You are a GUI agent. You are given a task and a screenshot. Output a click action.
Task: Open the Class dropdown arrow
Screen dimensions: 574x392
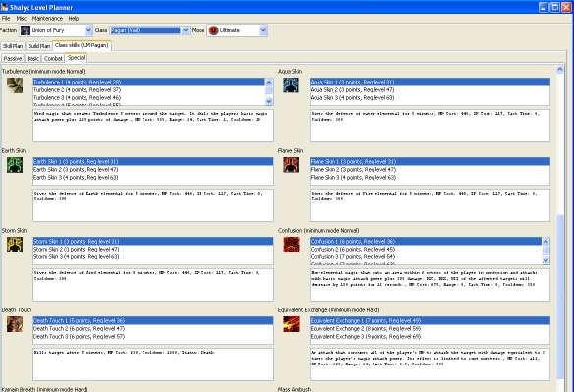(x=186, y=30)
